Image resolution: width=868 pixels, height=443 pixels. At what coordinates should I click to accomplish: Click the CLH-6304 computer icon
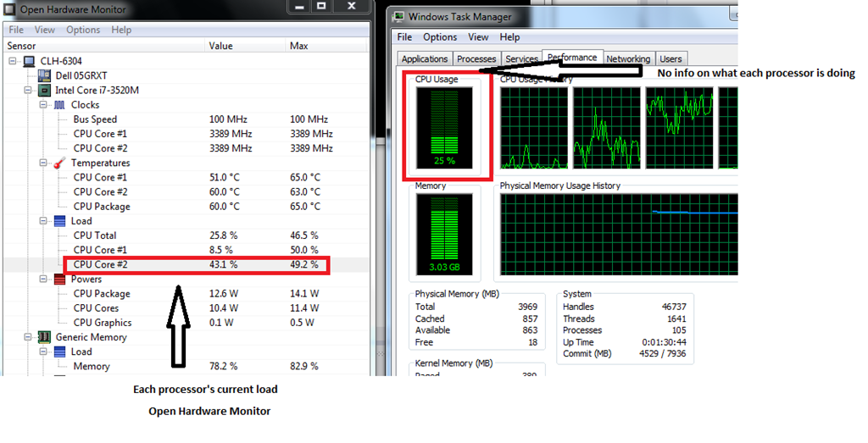29,61
